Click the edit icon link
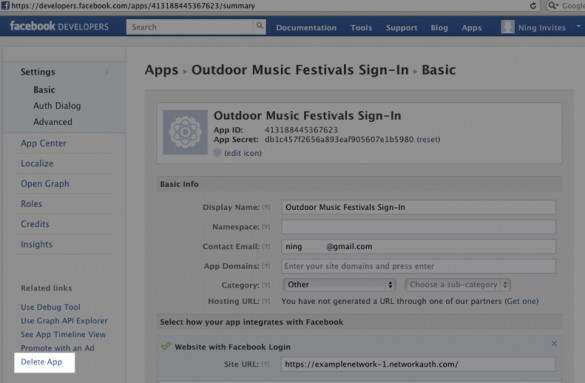The width and height of the screenshot is (585, 383). click(x=243, y=153)
